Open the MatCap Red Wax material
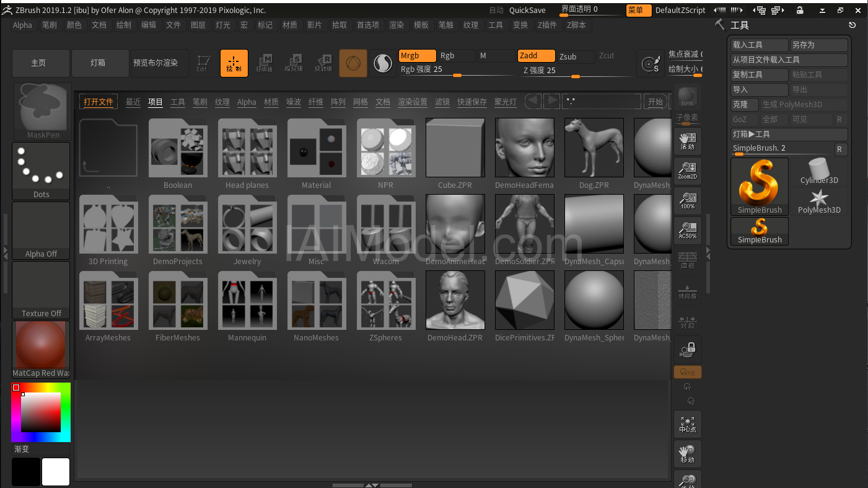Viewport: 868px width, 488px height. tap(42, 350)
